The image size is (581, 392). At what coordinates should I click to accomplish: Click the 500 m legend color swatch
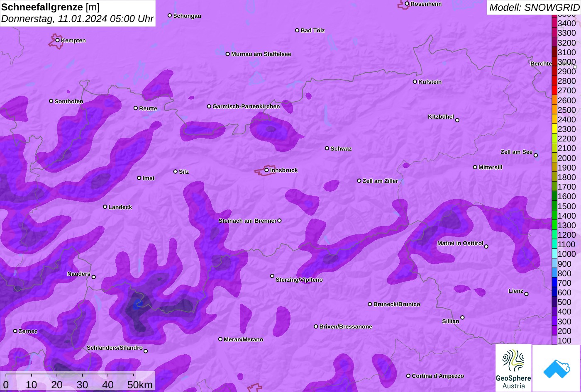pos(554,302)
